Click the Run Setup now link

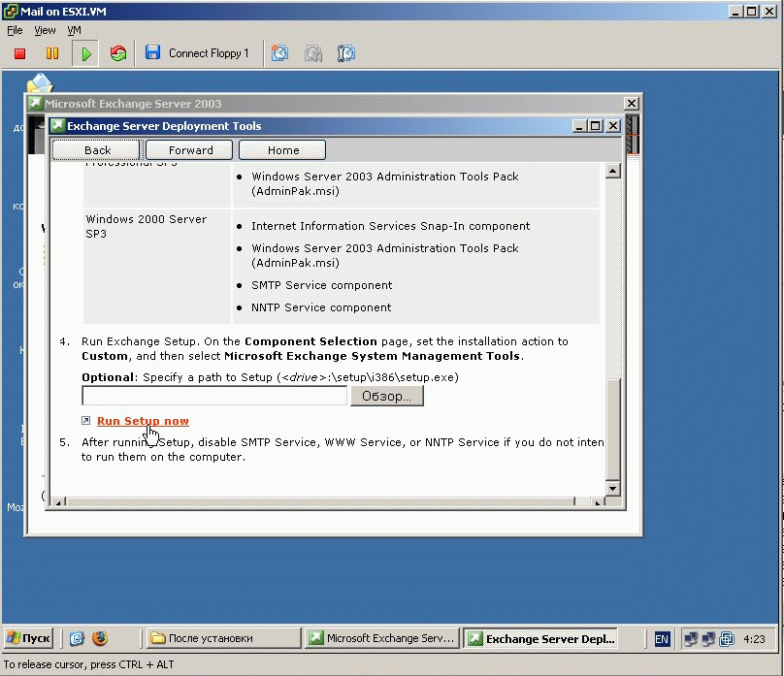(x=143, y=421)
